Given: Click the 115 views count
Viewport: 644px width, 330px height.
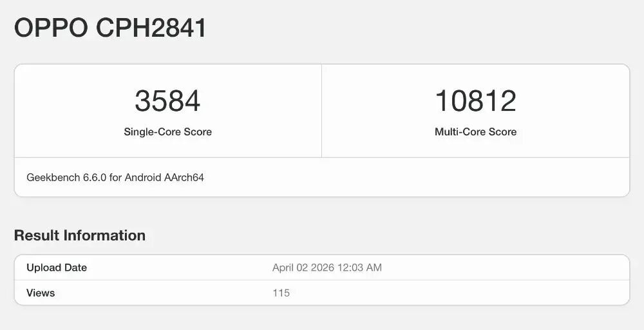Looking at the screenshot, I should (281, 293).
